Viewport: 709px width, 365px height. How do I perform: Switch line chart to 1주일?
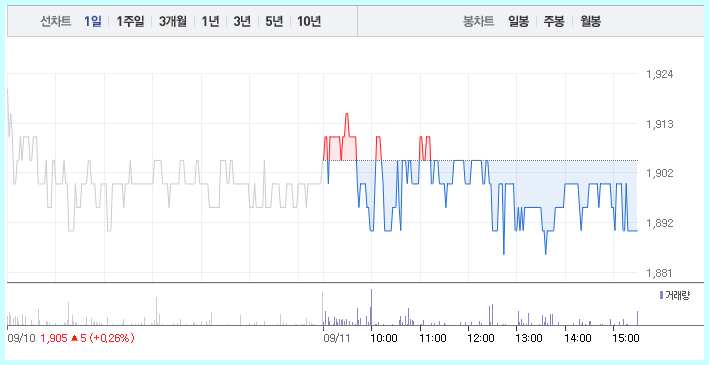[x=130, y=21]
